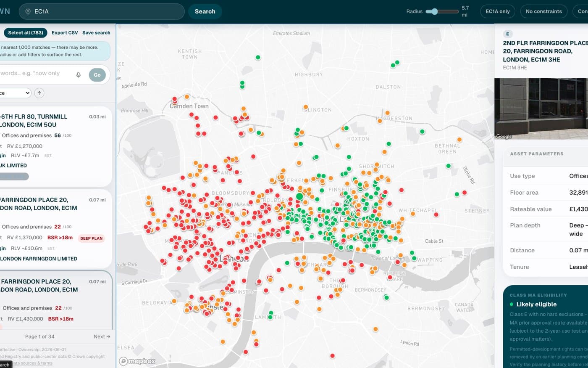Select the red marker near the Stepney label
The width and height of the screenshot is (588, 368).
[465, 193]
